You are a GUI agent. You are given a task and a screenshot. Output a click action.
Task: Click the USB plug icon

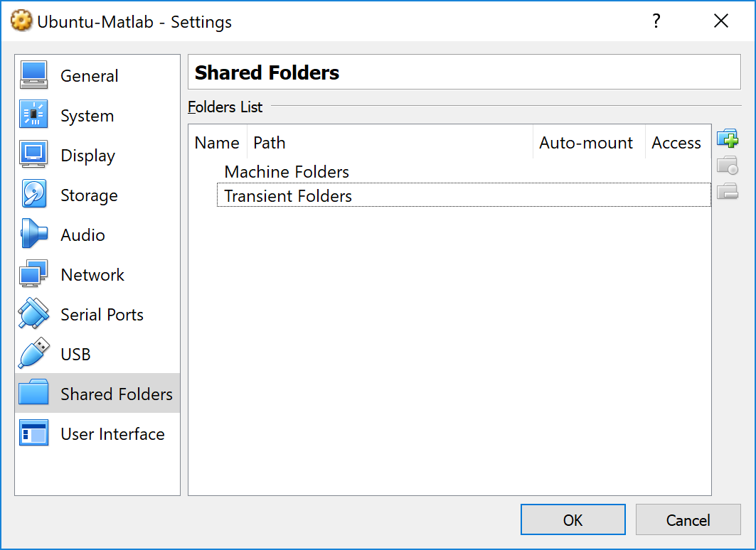[33, 353]
